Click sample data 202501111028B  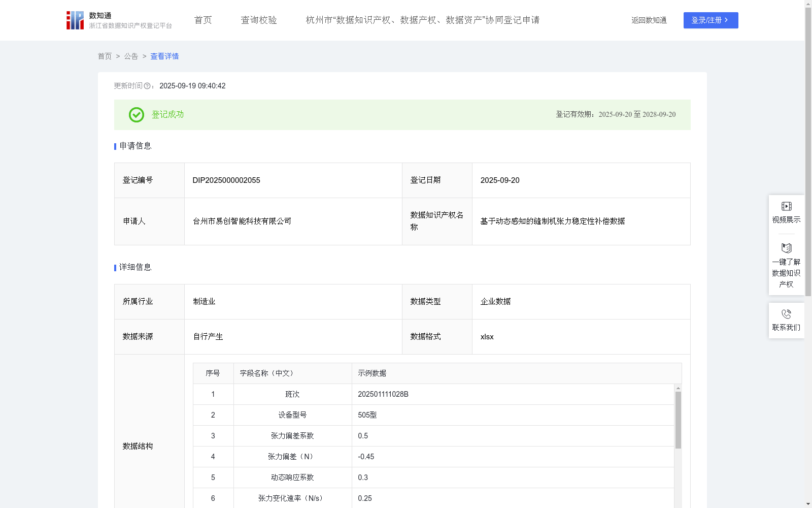point(383,394)
